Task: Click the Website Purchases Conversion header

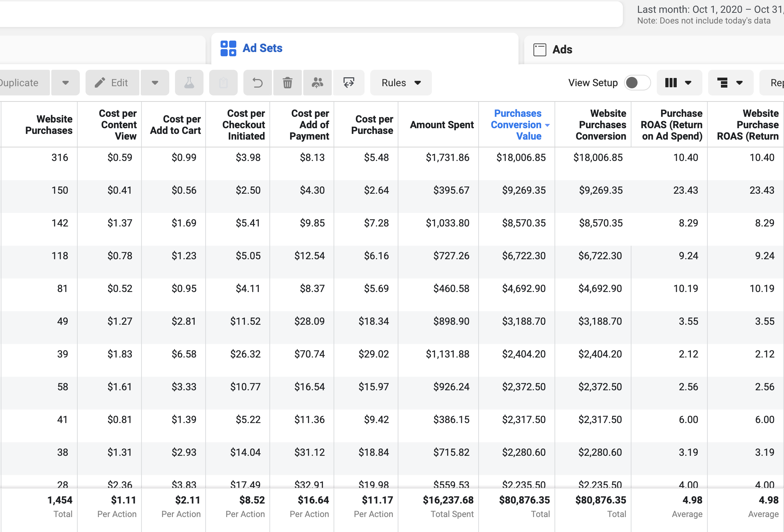Action: (x=593, y=125)
